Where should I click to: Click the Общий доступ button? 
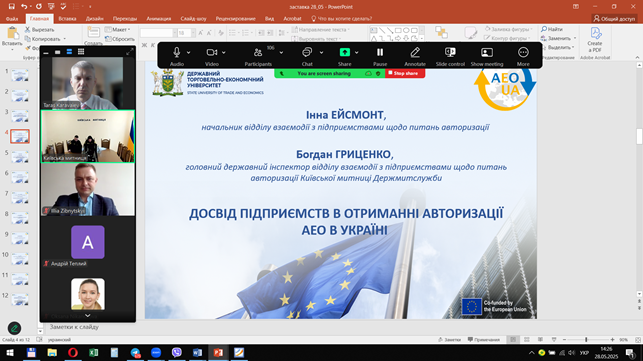(615, 18)
